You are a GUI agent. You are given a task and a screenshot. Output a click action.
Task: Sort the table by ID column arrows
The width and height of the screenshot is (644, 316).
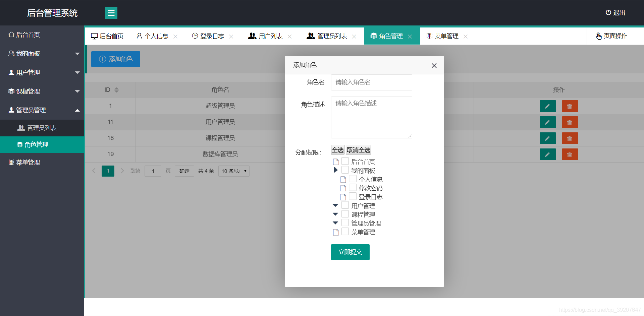tap(116, 90)
